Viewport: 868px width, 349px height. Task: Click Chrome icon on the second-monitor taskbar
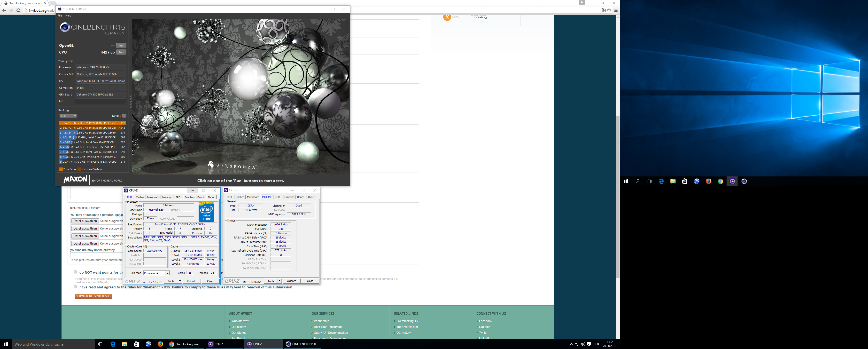pyautogui.click(x=720, y=182)
